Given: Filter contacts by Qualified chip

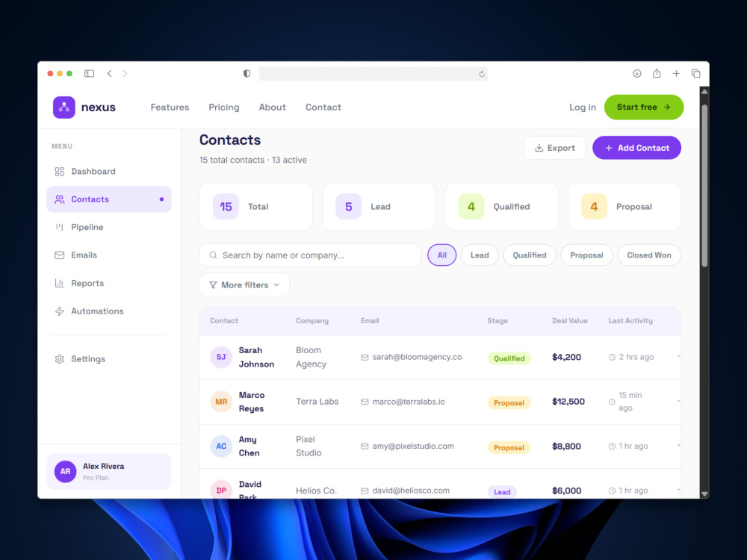Looking at the screenshot, I should click(530, 255).
